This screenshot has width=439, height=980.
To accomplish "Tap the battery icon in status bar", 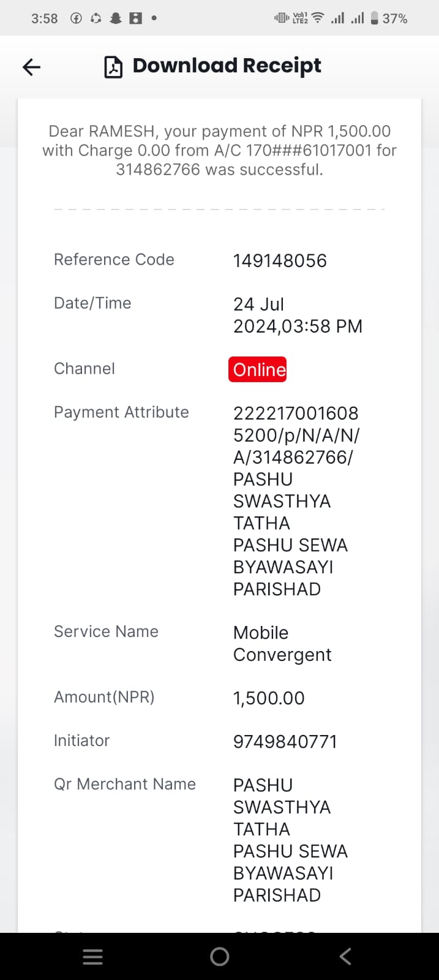I will click(375, 18).
